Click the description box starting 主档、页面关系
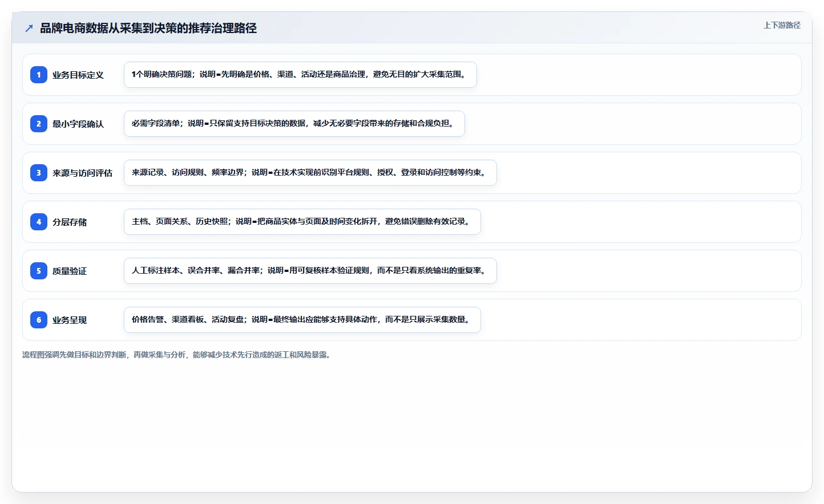The width and height of the screenshot is (824, 504). coord(302,222)
